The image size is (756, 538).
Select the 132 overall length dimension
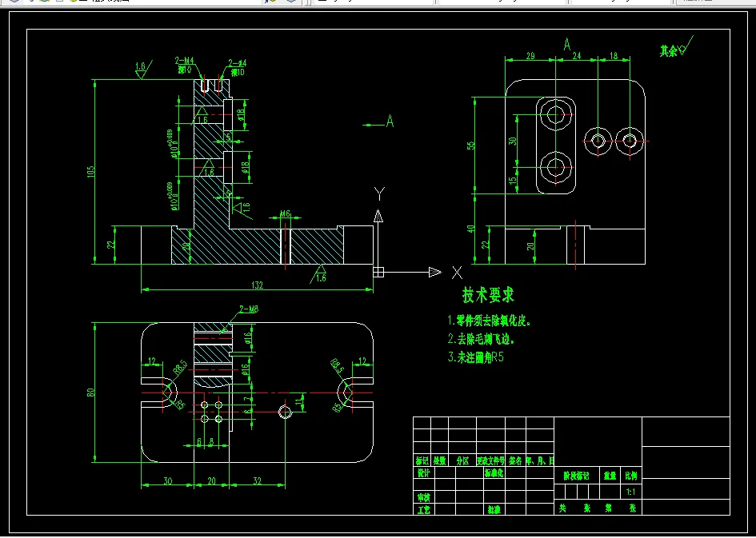pos(258,285)
